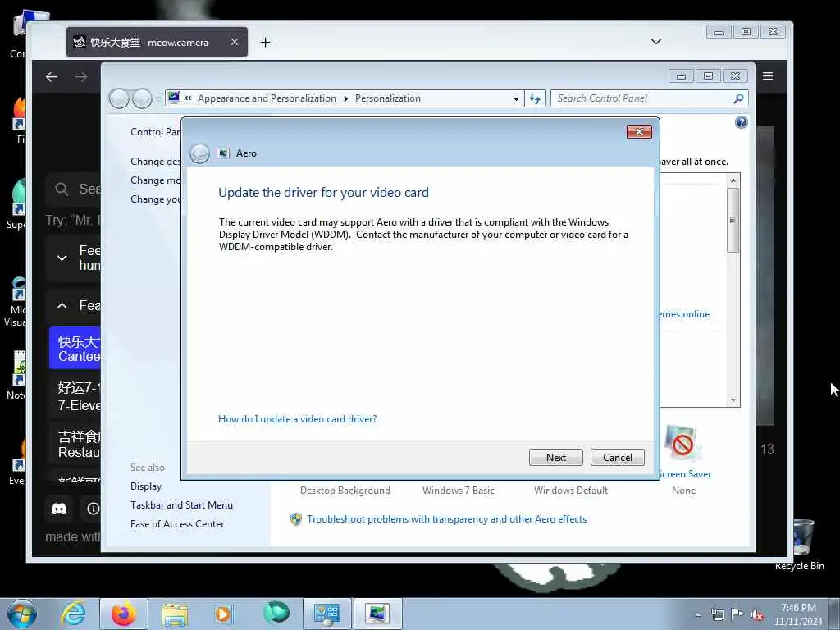Click the network tray icon
The height and width of the screenshot is (630, 840).
(717, 614)
